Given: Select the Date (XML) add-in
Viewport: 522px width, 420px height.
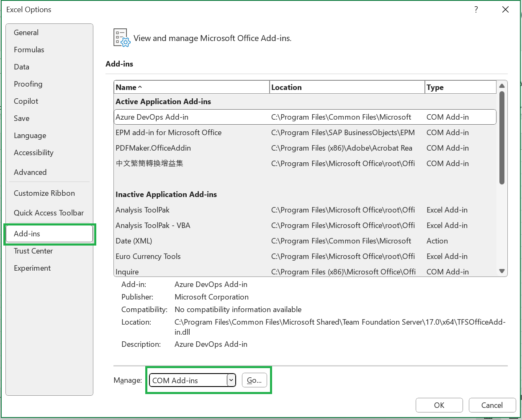Looking at the screenshot, I should [x=305, y=241].
